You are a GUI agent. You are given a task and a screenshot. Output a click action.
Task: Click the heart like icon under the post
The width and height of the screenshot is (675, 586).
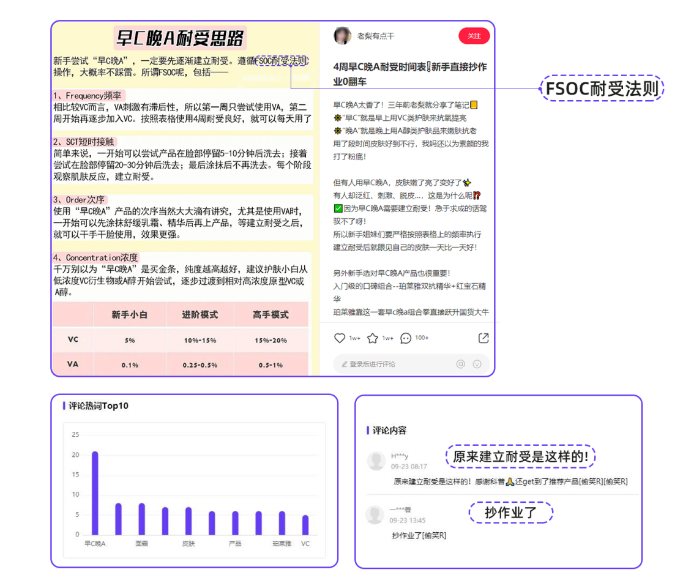(340, 338)
